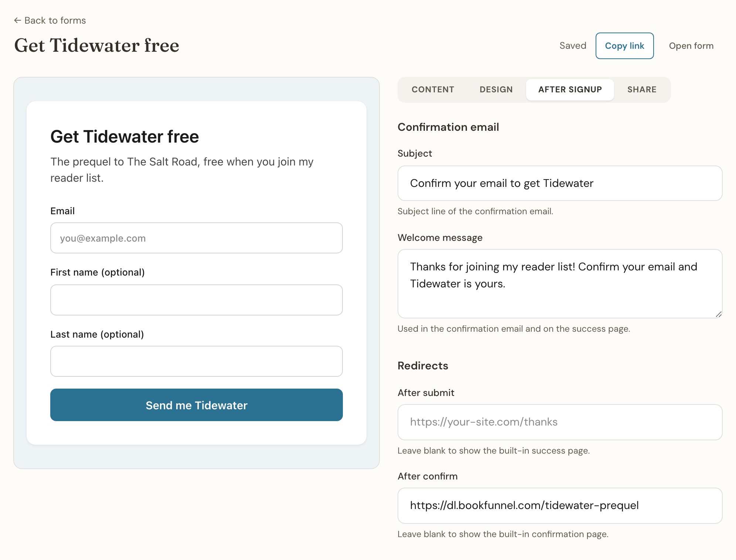Focus the After submit redirect URL field
This screenshot has width=736, height=560.
560,422
